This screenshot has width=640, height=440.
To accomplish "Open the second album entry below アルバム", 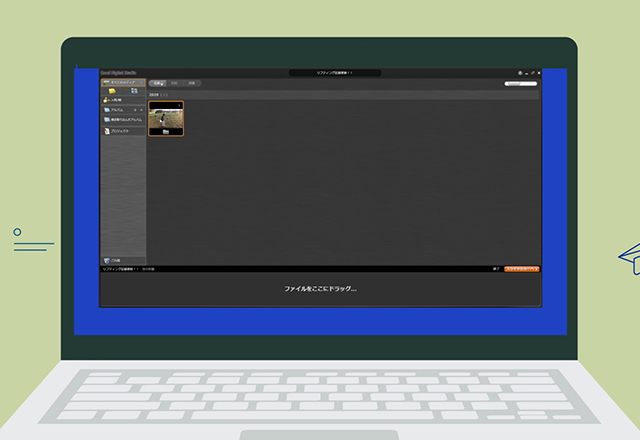I will (122, 120).
